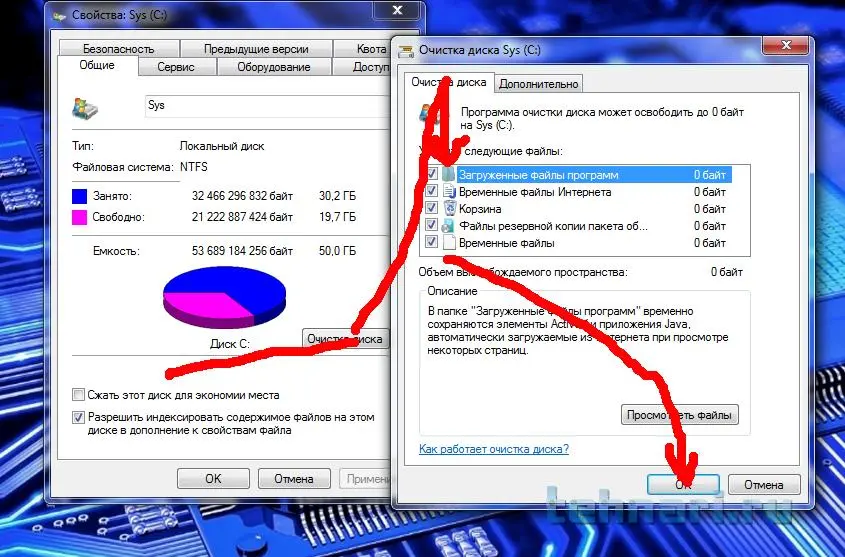Image resolution: width=845 pixels, height=557 pixels.
Task: Click the 50,0 ГБ capacity value
Action: pyautogui.click(x=337, y=250)
